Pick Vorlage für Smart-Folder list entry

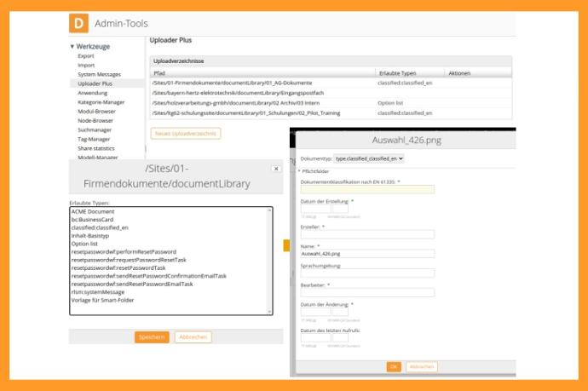tap(105, 301)
